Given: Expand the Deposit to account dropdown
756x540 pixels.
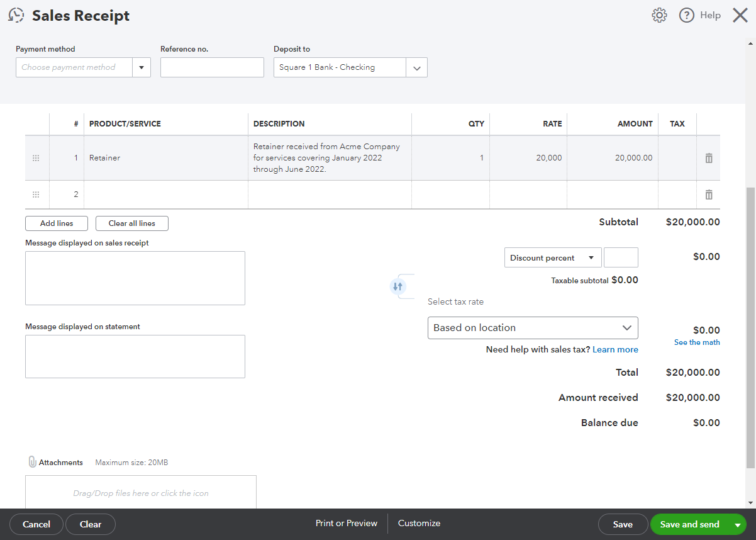Looking at the screenshot, I should [x=416, y=68].
